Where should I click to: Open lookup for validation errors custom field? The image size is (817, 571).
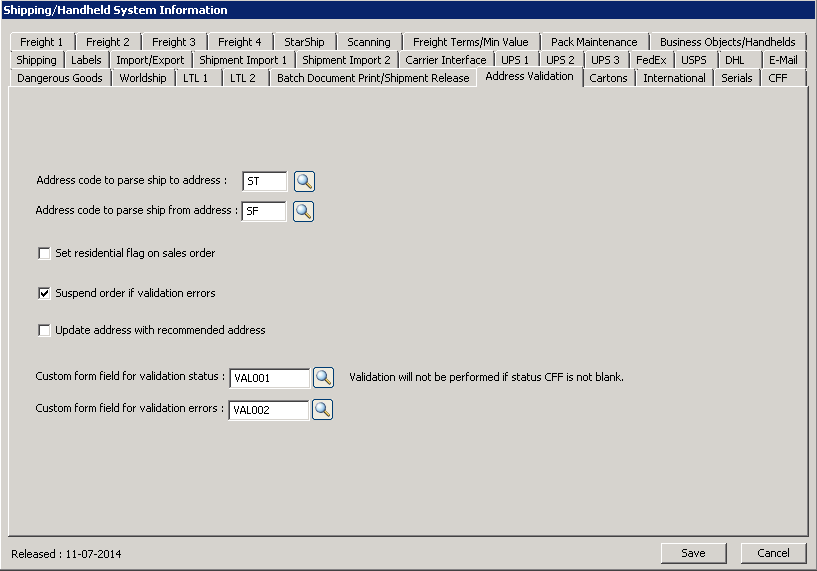[322, 409]
